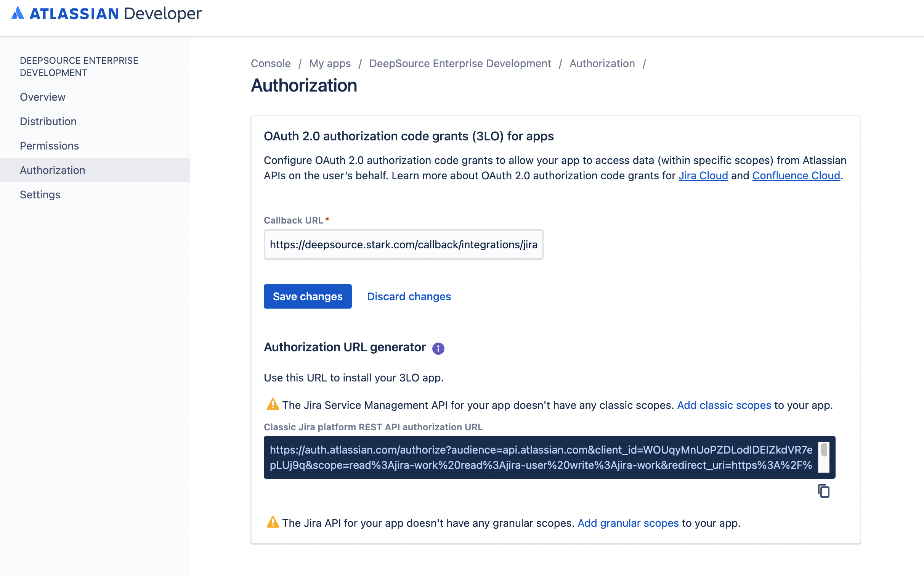Image resolution: width=924 pixels, height=576 pixels.
Task: Open the Permissions sidebar section
Action: point(49,146)
